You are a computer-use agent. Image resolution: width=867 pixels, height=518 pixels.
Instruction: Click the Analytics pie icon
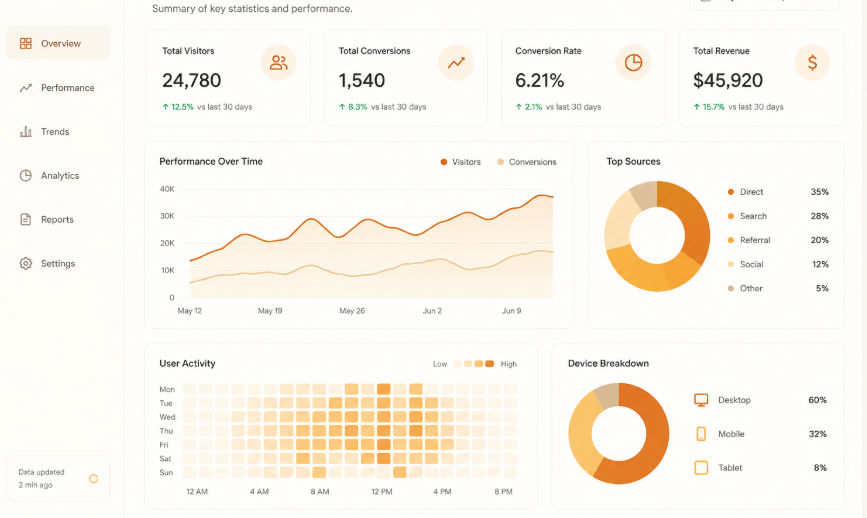click(x=25, y=175)
